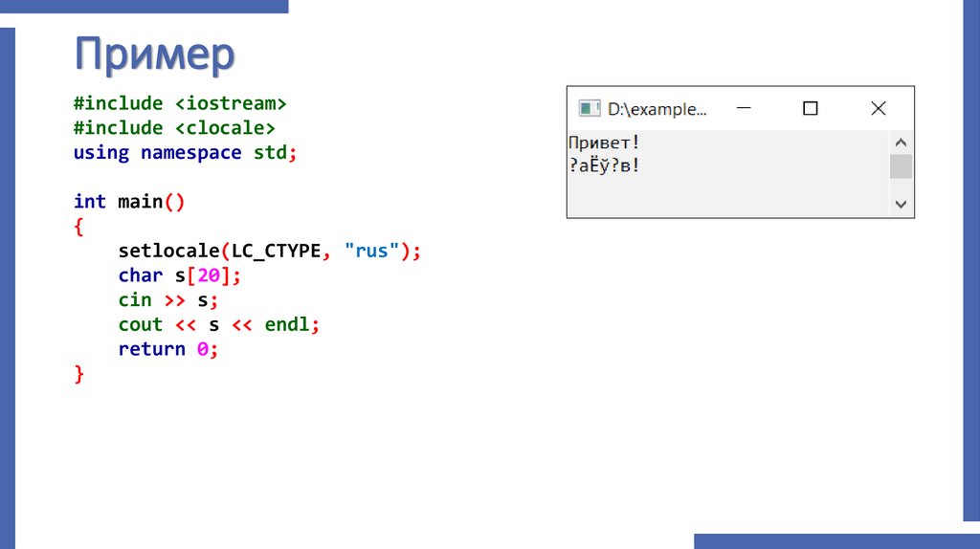Image resolution: width=980 pixels, height=549 pixels.
Task: Click the D:\example... window title text
Action: click(x=657, y=109)
